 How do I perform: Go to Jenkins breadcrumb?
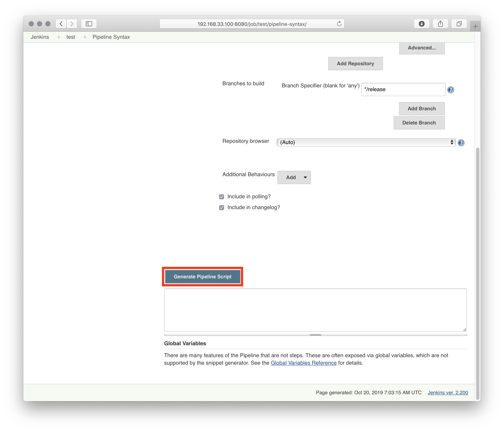[40, 37]
